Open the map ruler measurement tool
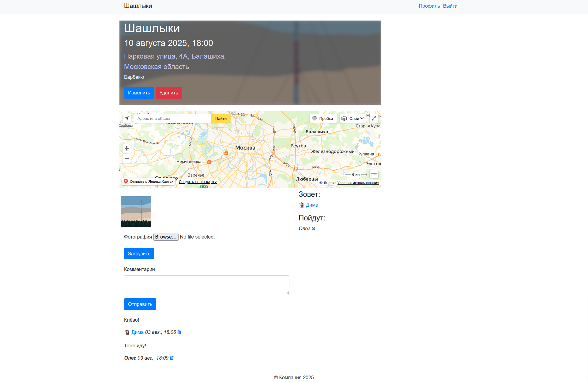The image size is (588, 382). (x=374, y=174)
